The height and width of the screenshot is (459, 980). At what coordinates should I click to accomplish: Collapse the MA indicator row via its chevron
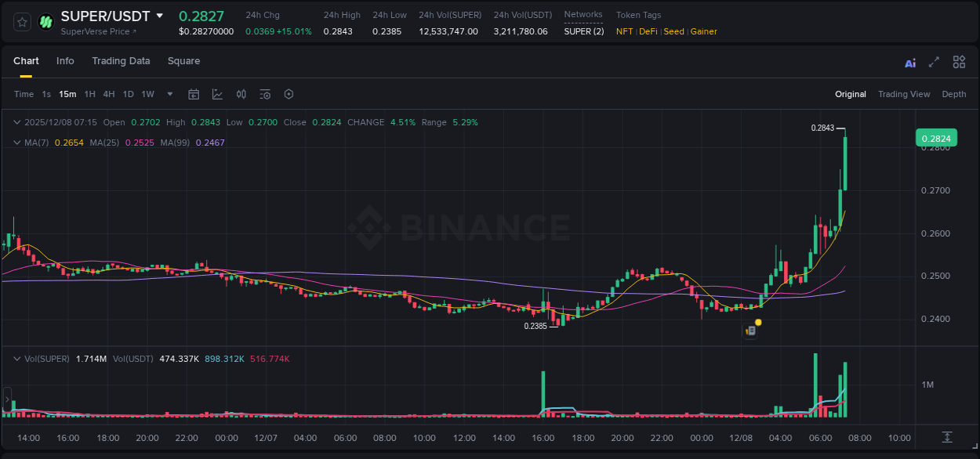(16, 142)
